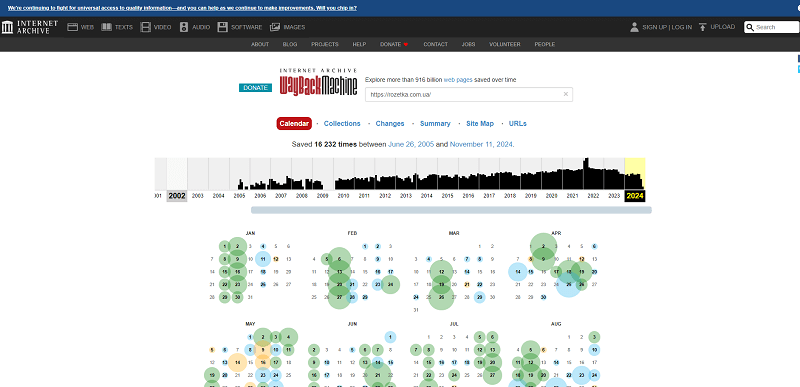Viewport: 800px width, 387px height.
Task: Select year 2024 on the timeline
Action: click(635, 196)
